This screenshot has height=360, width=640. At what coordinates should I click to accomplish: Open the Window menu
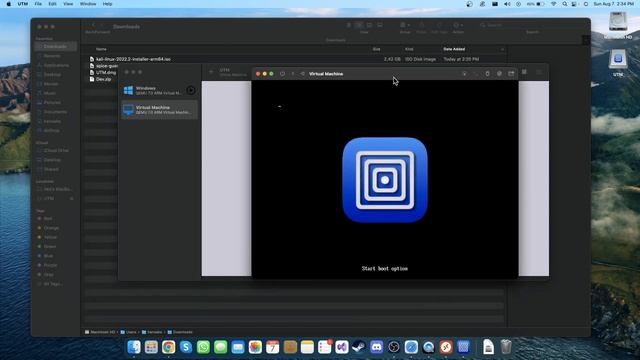(x=88, y=4)
